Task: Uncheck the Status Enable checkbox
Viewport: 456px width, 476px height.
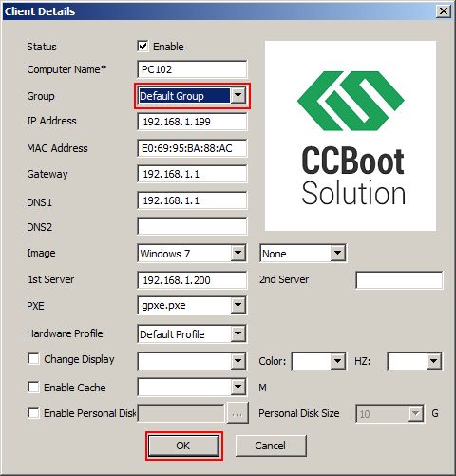Action: point(142,47)
